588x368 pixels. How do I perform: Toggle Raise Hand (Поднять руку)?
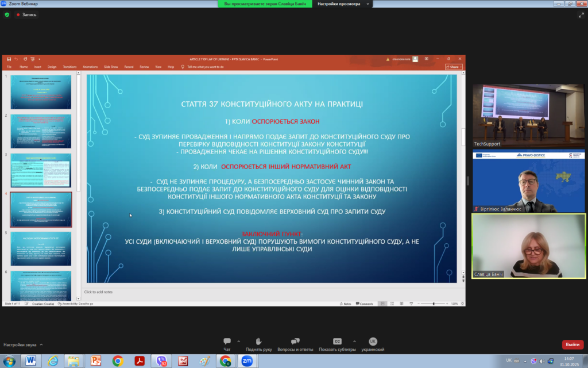click(258, 342)
